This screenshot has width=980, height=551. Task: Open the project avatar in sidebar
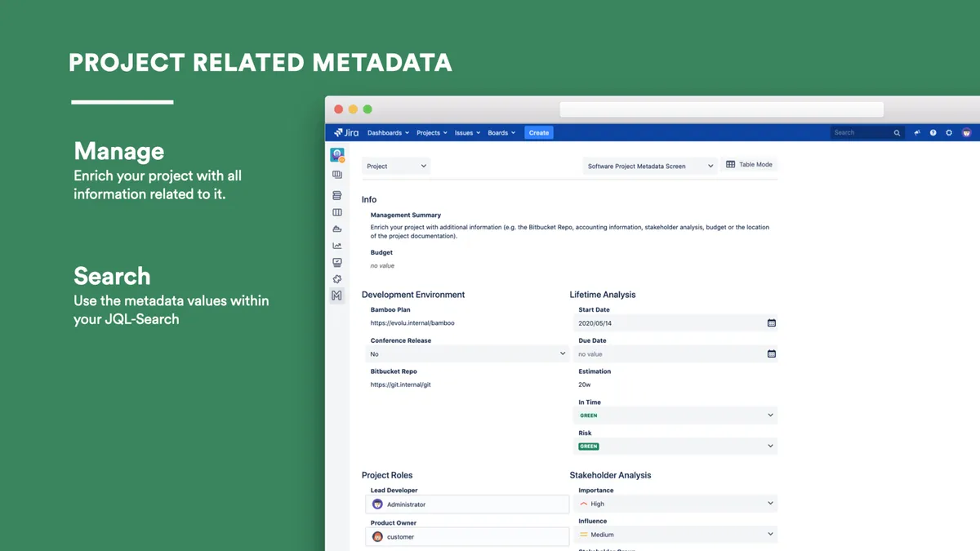(337, 154)
